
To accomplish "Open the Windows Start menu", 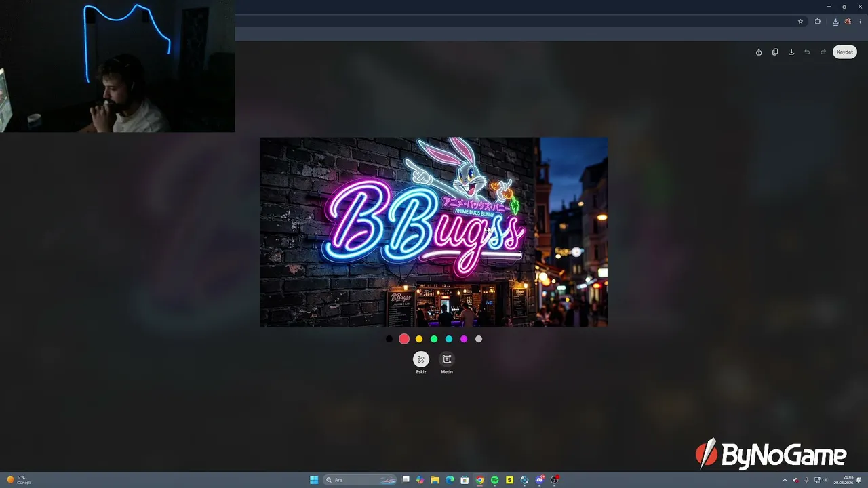I will click(x=314, y=480).
